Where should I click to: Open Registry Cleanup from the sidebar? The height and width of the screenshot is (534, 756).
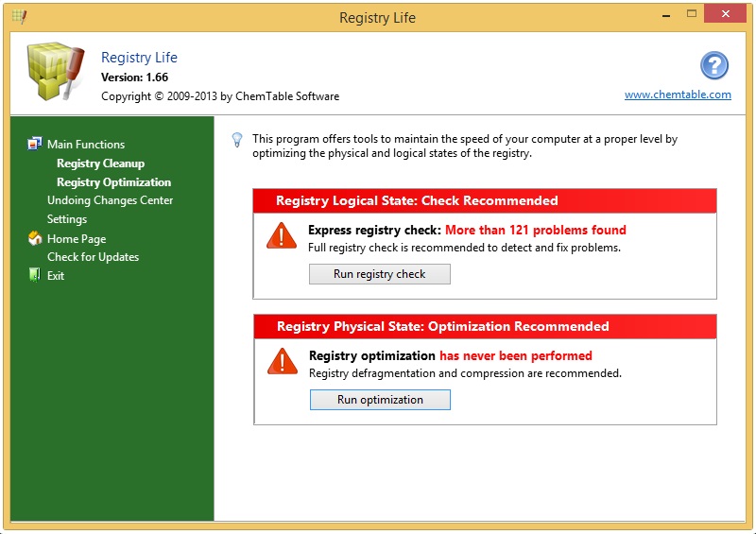100,164
